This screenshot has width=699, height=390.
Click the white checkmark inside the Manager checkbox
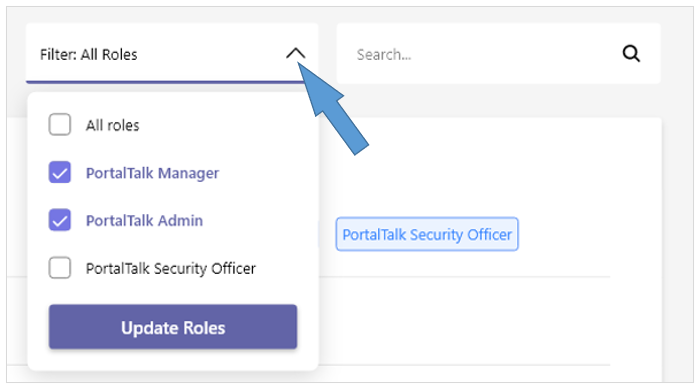coord(60,173)
